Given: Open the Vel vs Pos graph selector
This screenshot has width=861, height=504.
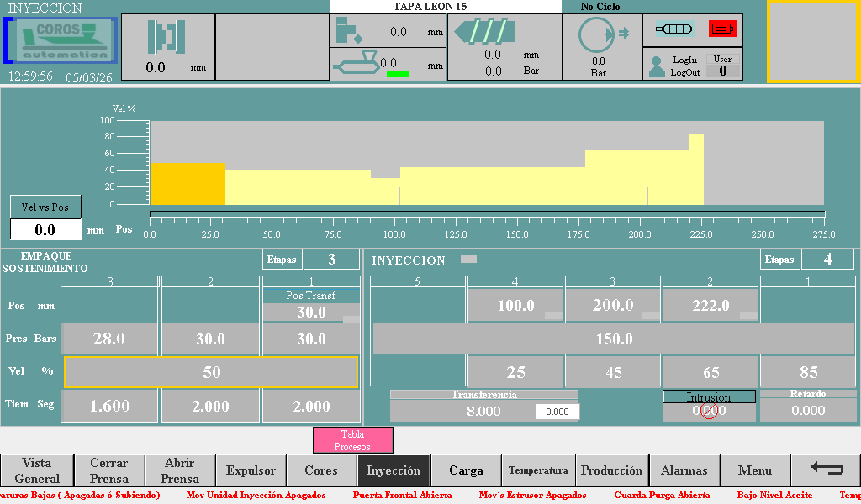Looking at the screenshot, I should (45, 207).
